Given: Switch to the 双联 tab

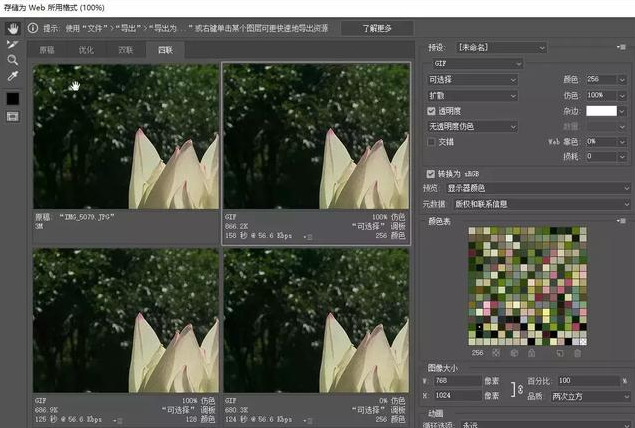Looking at the screenshot, I should tap(126, 50).
